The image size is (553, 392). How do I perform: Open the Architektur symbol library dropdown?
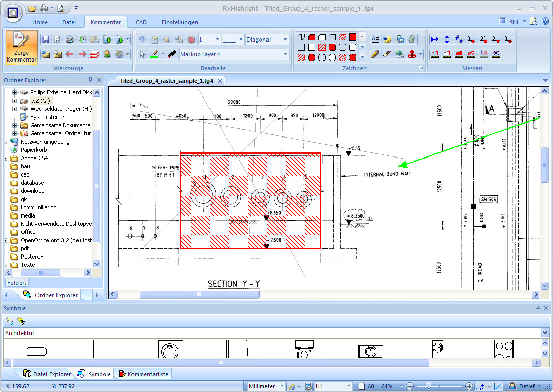coord(545,333)
